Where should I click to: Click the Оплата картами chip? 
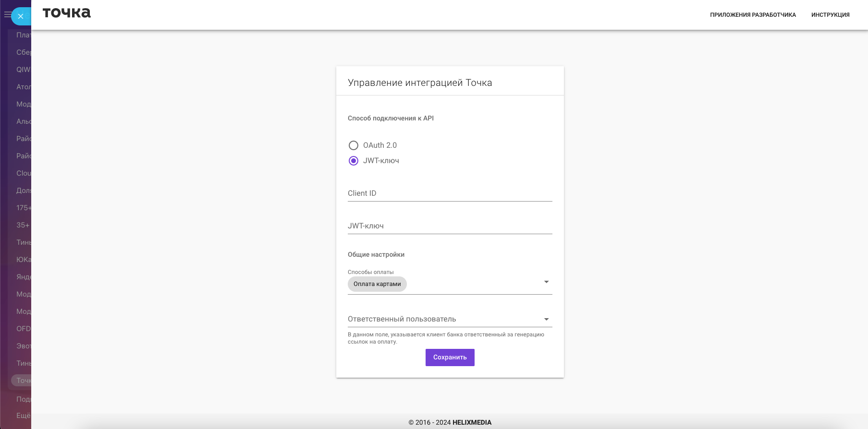[377, 284]
